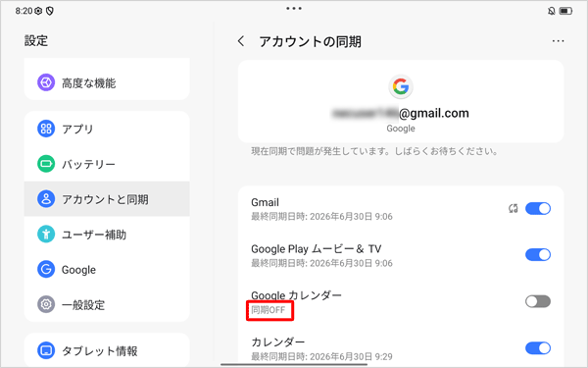
Task: Tap the Google account logo
Action: point(401,86)
